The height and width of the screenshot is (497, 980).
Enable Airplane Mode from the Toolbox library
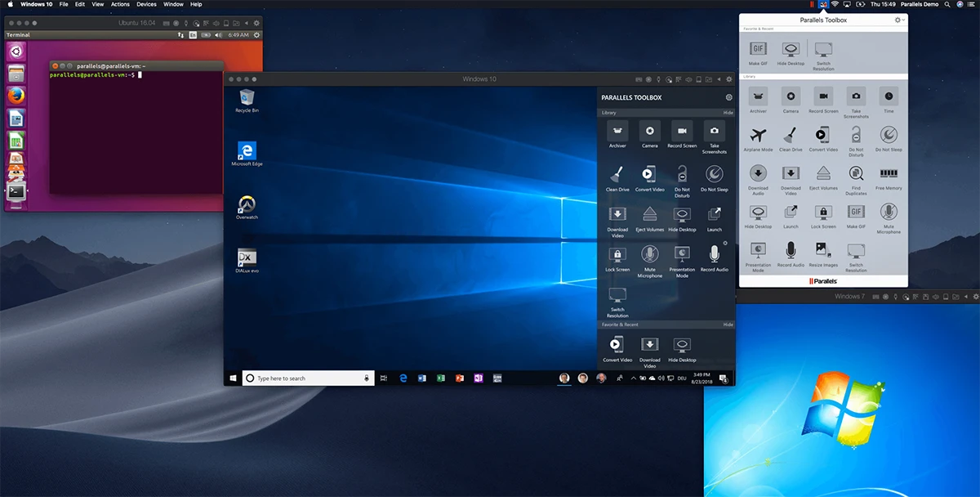(758, 136)
